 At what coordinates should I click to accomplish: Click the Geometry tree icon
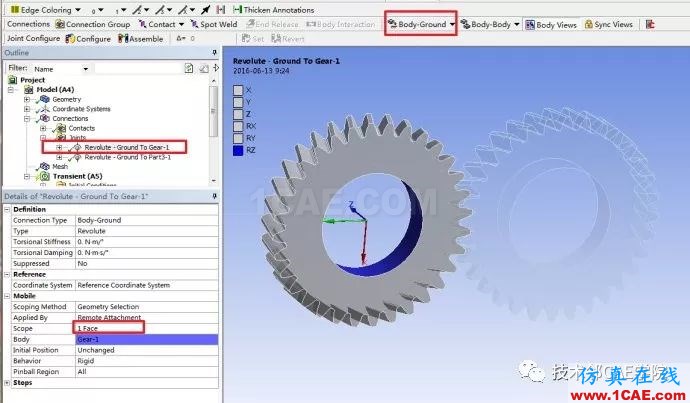pos(45,99)
